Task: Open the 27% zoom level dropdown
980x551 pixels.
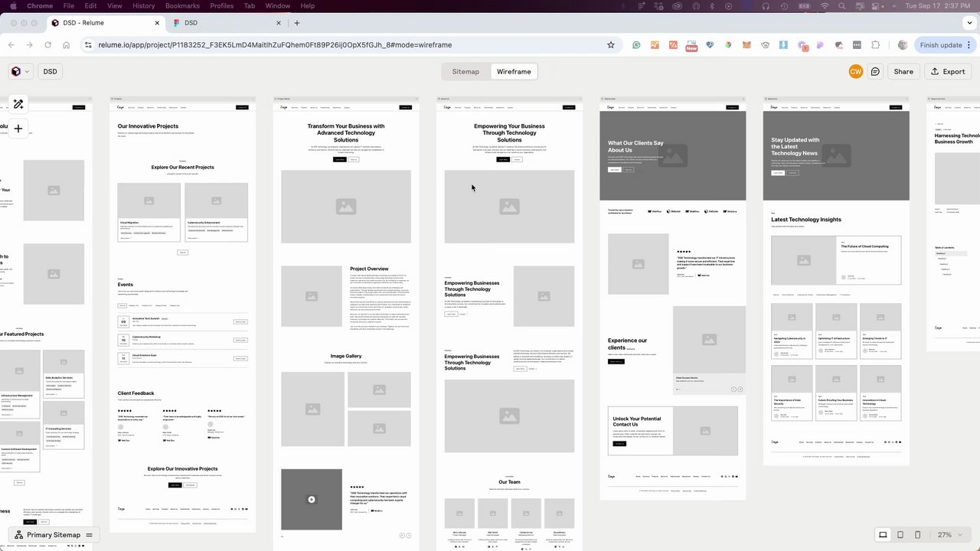Action: 950,534
